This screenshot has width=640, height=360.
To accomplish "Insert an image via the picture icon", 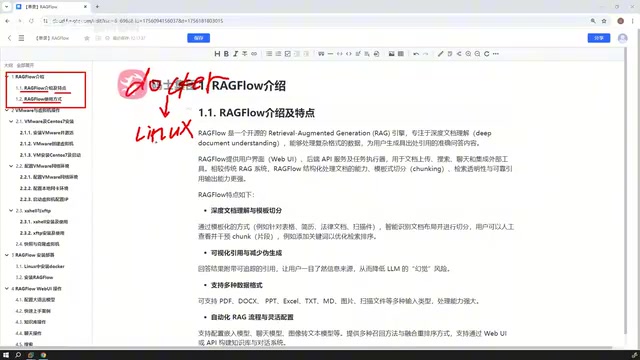I will tap(391, 54).
